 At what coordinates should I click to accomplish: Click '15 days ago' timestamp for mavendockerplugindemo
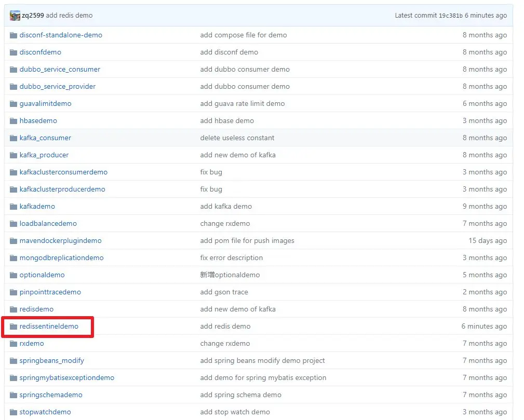click(488, 240)
